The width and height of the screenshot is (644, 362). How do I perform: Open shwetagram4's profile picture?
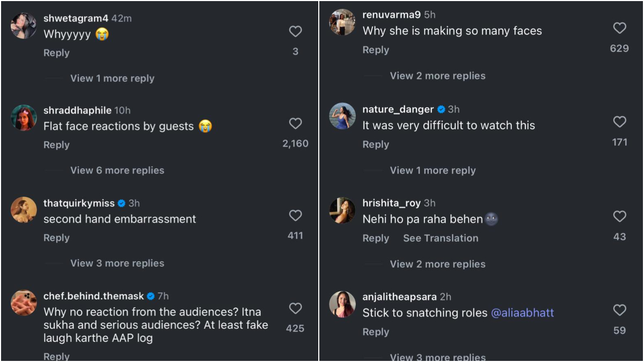click(23, 26)
